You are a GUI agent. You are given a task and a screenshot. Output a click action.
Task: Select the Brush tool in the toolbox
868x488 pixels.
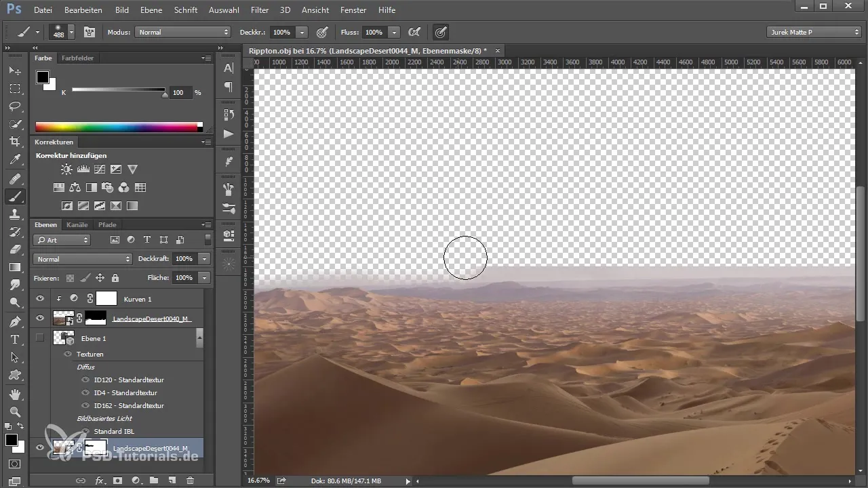(x=15, y=197)
